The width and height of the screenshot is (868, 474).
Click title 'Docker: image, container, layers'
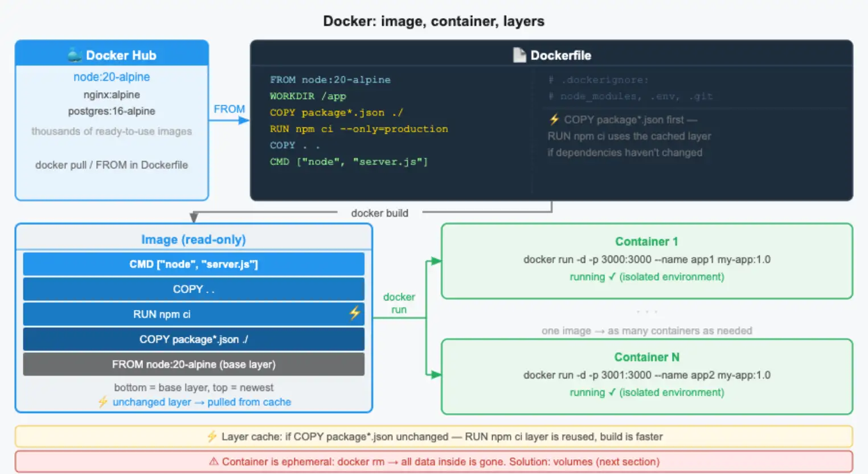[x=433, y=21]
